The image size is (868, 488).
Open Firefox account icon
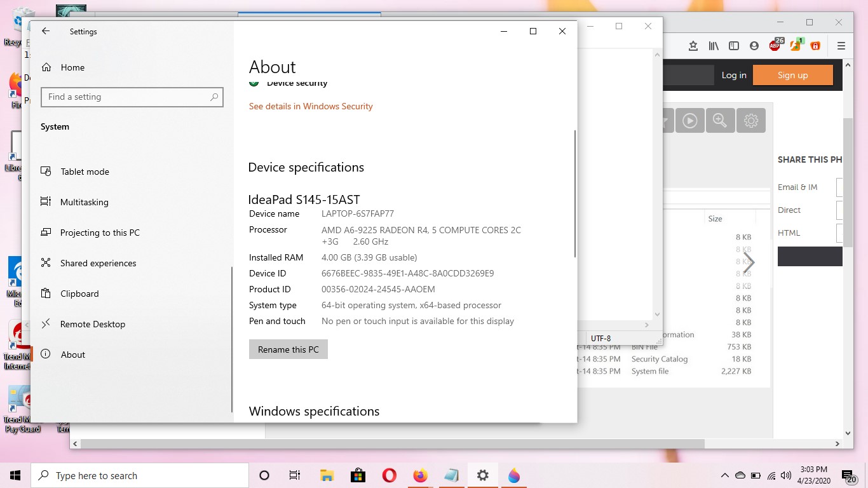tap(754, 46)
